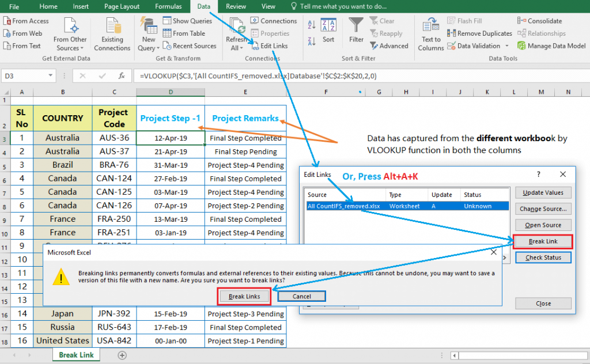Image resolution: width=590 pixels, height=364 pixels.
Task: Click column D header
Action: [171, 92]
